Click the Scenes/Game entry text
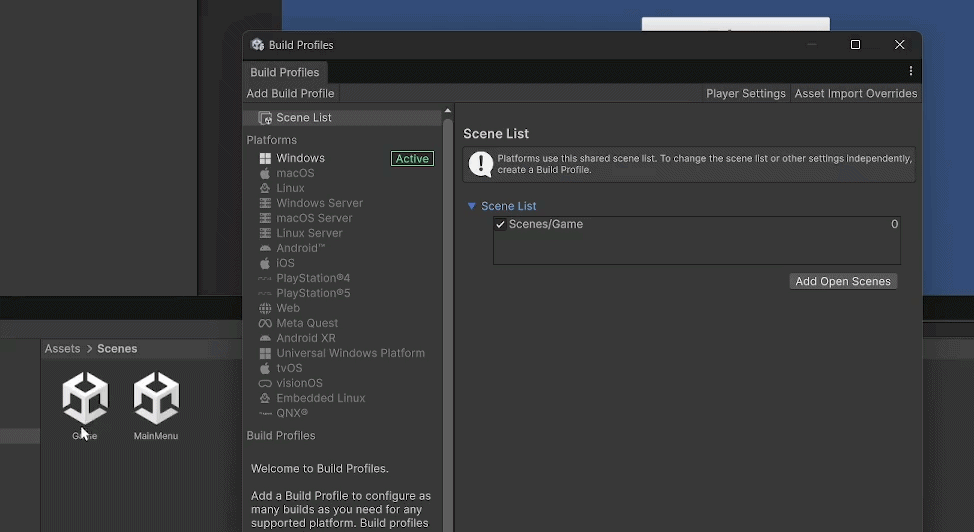The height and width of the screenshot is (532, 974). [x=545, y=224]
